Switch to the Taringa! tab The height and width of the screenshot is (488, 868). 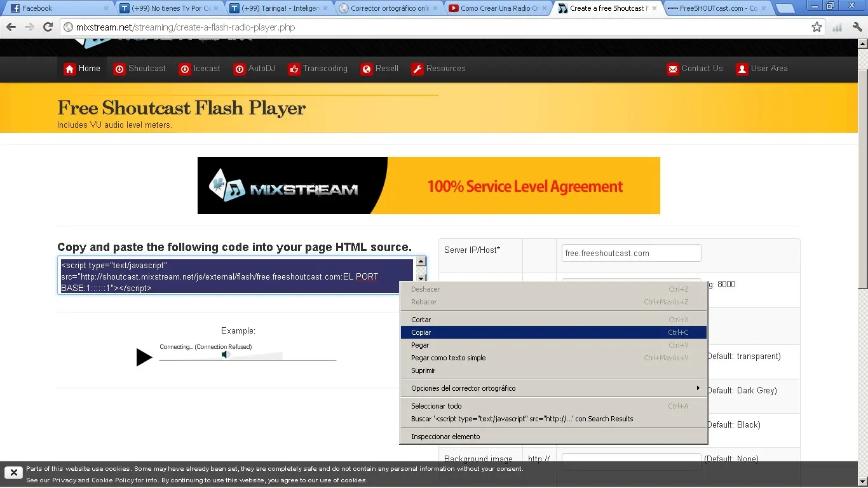(278, 8)
